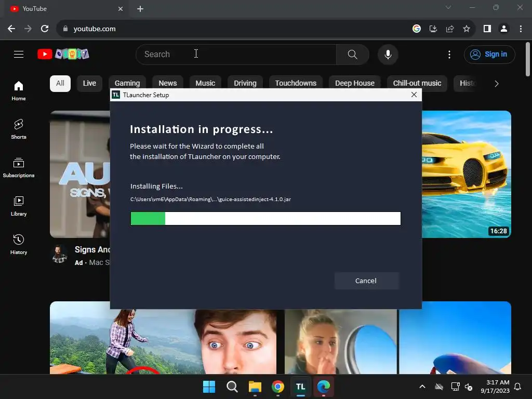Reload the YouTube page

45,29
